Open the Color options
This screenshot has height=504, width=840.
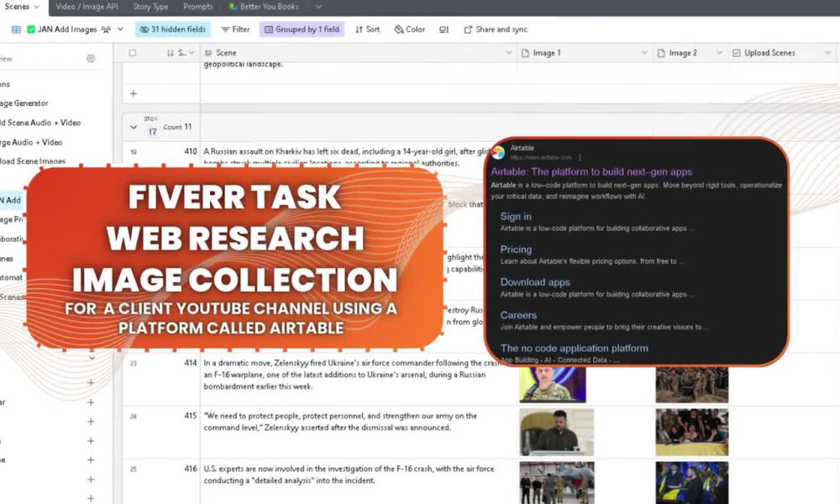pos(409,29)
